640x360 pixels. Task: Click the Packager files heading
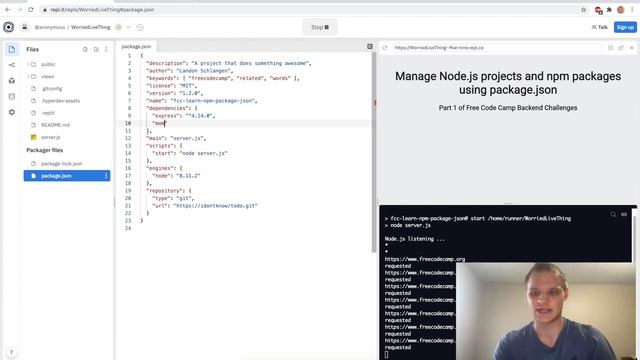coord(45,150)
